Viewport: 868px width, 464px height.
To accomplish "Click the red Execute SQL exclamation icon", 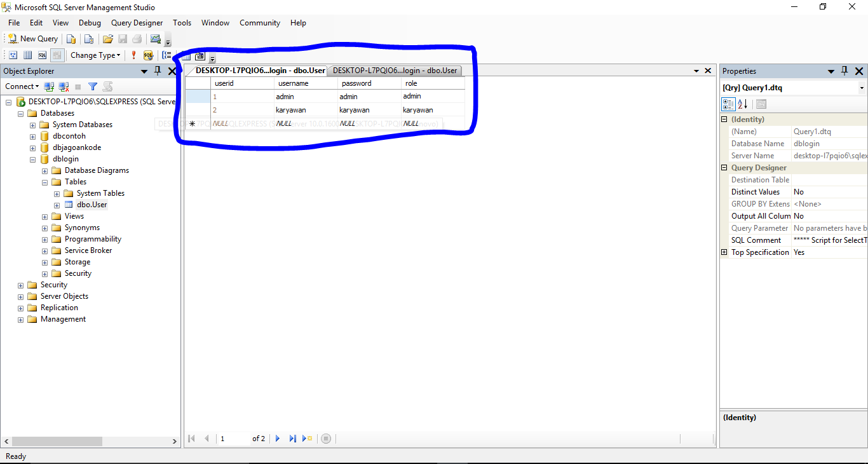I will click(133, 55).
